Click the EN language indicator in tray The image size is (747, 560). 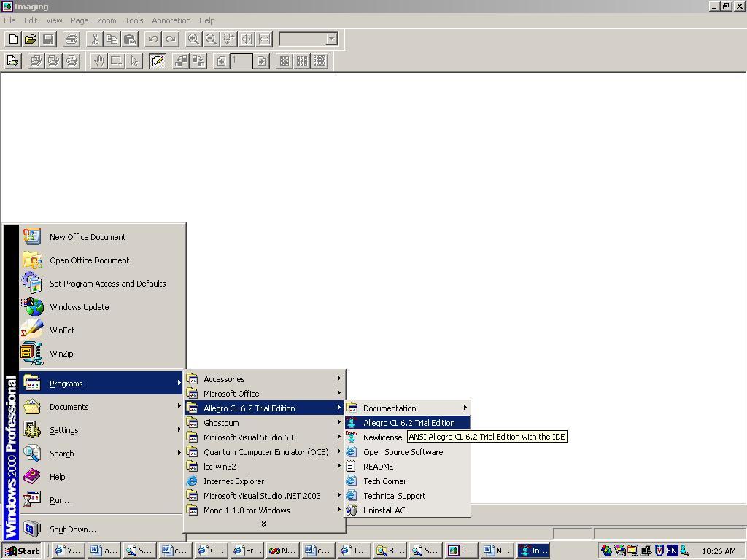tap(672, 551)
